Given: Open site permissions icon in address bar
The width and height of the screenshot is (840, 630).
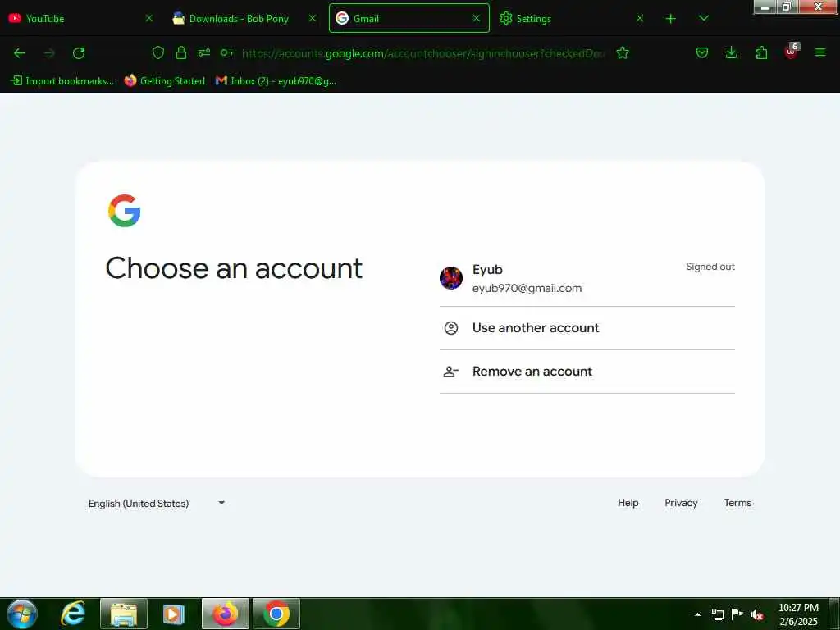Looking at the screenshot, I should pos(204,52).
